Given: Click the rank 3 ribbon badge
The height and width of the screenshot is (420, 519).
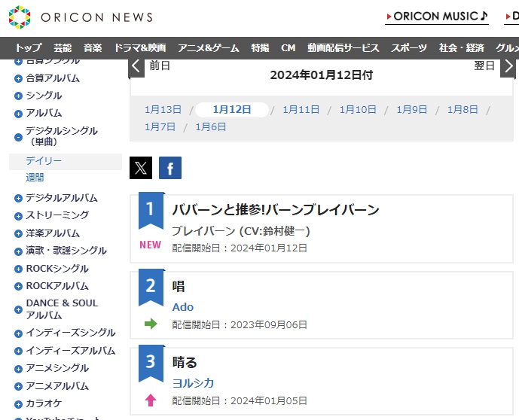Looking at the screenshot, I should (151, 364).
